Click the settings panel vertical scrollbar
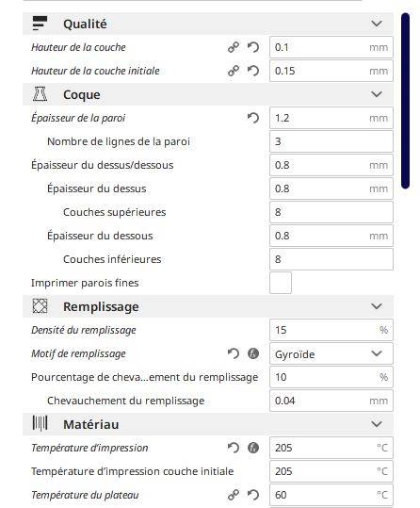The image size is (420, 508). click(405, 101)
